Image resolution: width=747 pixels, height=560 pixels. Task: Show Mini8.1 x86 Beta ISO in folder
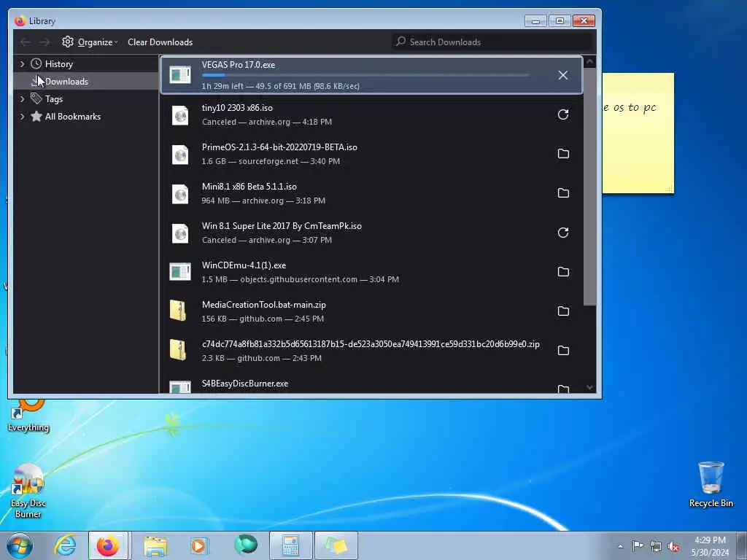pyautogui.click(x=563, y=192)
